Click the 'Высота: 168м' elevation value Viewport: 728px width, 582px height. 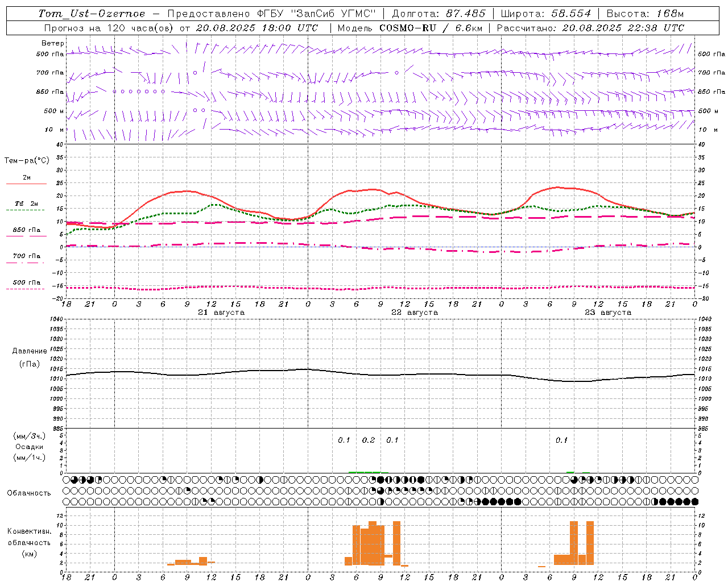tap(645, 14)
